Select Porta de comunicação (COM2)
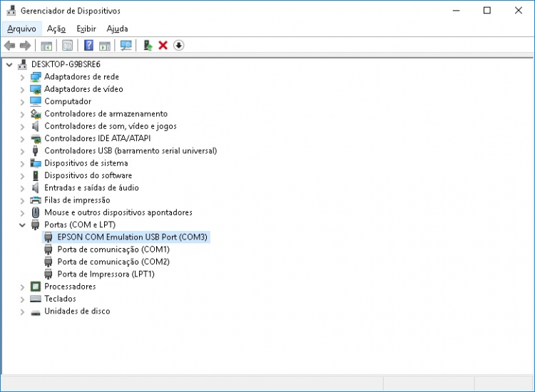Image resolution: width=535 pixels, height=392 pixels. pos(113,262)
